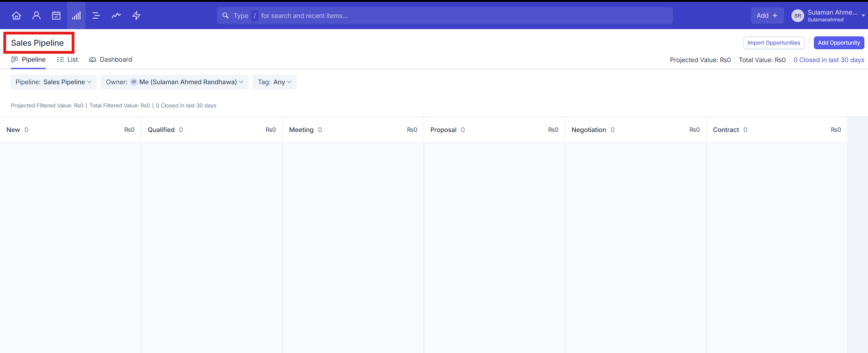Open the Calendar tasks icon
Viewport: 868px width, 353px height.
pyautogui.click(x=56, y=15)
